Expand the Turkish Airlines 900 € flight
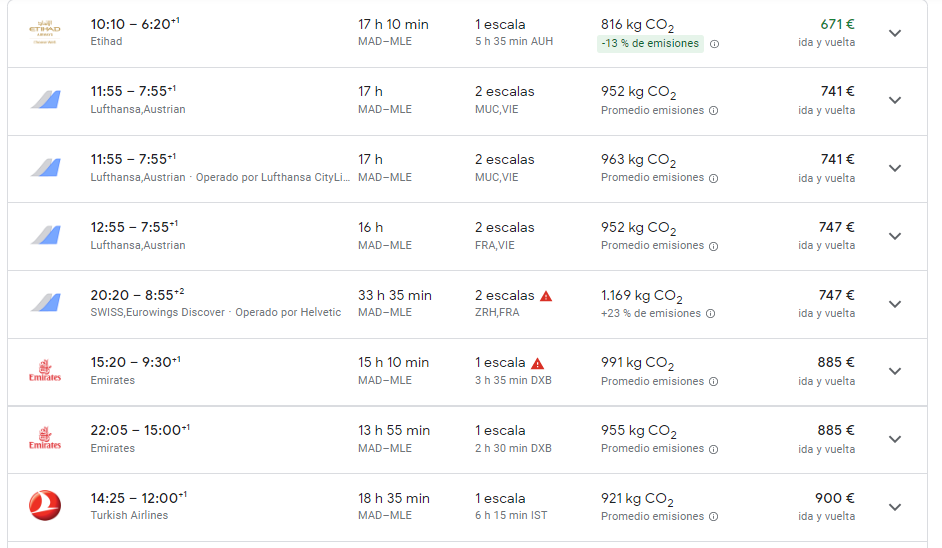 click(x=895, y=507)
